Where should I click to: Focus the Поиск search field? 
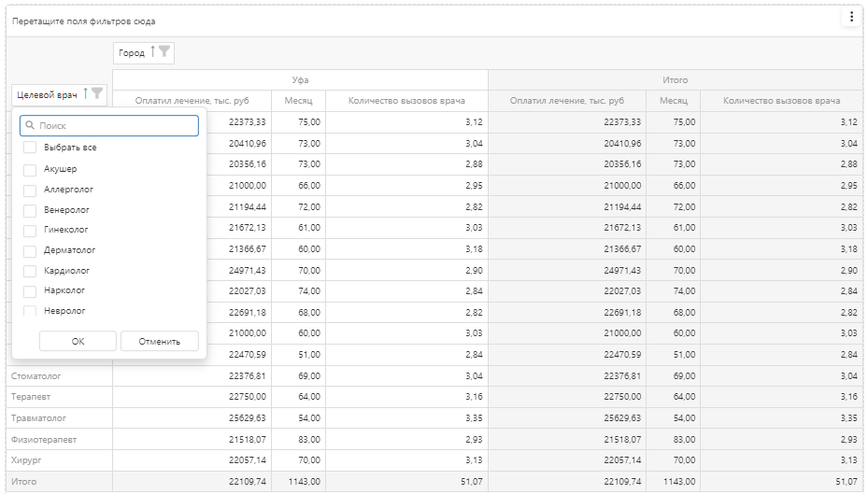point(116,125)
